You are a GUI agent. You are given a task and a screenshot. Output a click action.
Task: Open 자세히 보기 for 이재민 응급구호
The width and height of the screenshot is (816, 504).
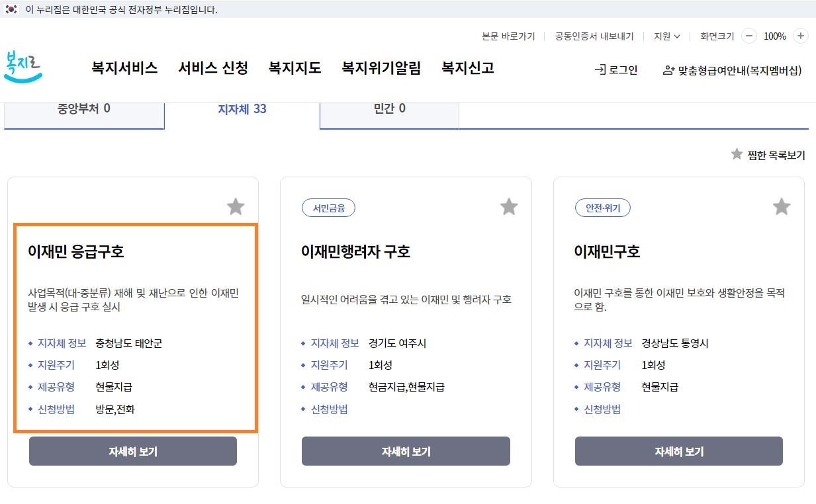click(x=132, y=451)
